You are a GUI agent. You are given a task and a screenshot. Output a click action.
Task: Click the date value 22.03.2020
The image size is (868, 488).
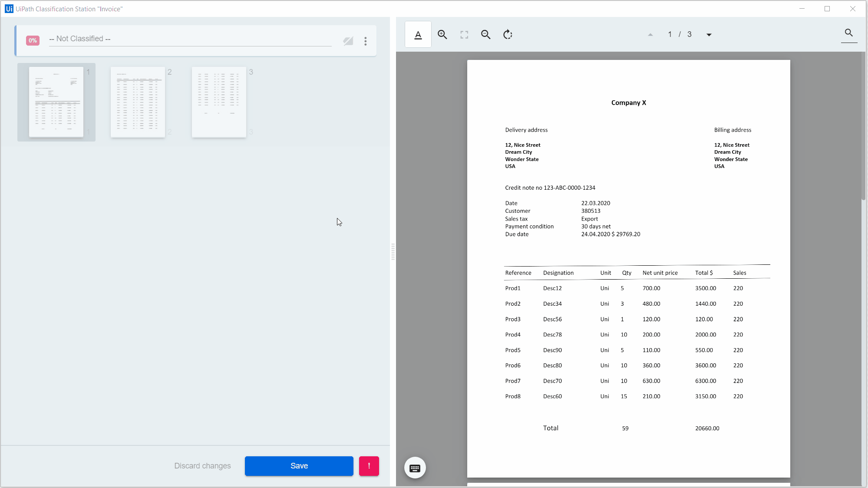pyautogui.click(x=596, y=203)
